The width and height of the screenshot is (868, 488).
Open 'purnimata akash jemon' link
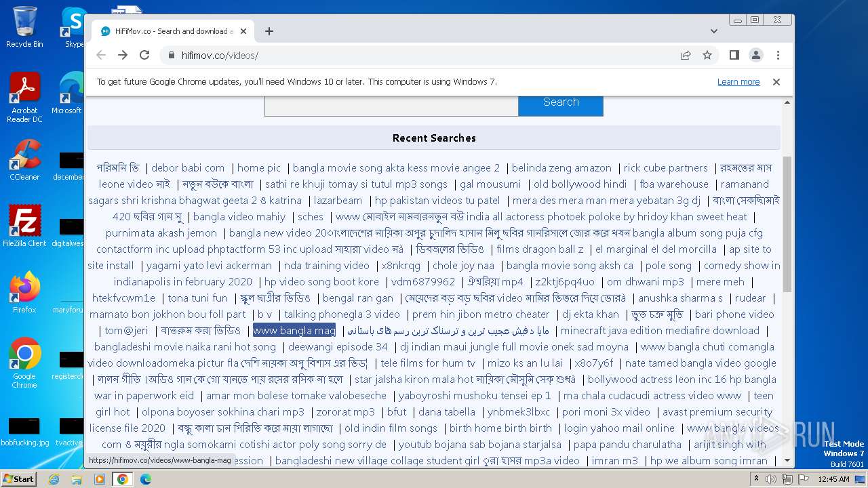(161, 233)
